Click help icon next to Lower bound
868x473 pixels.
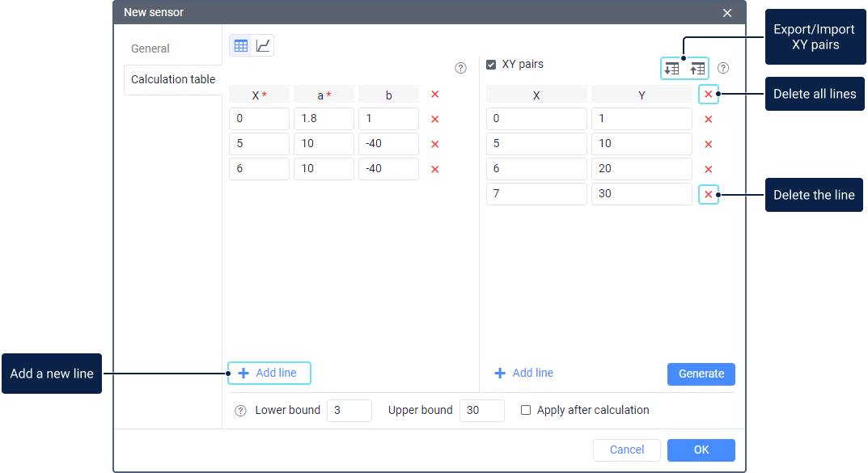[x=240, y=411]
